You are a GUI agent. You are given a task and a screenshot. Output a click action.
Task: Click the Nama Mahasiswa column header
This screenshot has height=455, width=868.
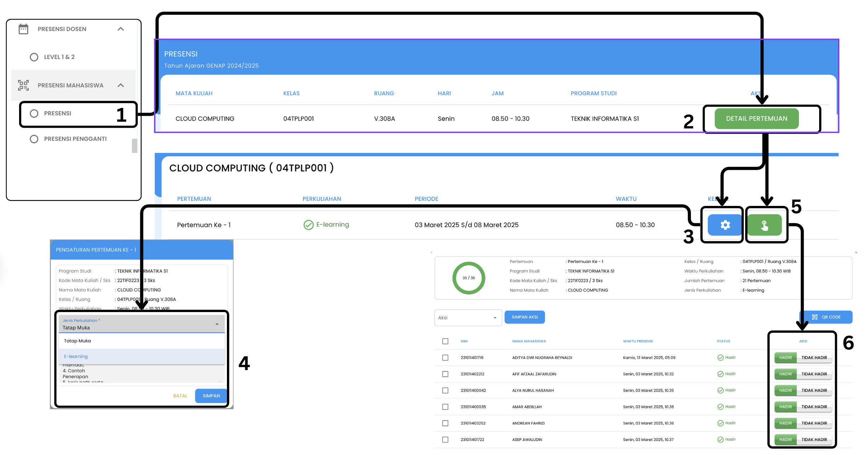(x=529, y=341)
